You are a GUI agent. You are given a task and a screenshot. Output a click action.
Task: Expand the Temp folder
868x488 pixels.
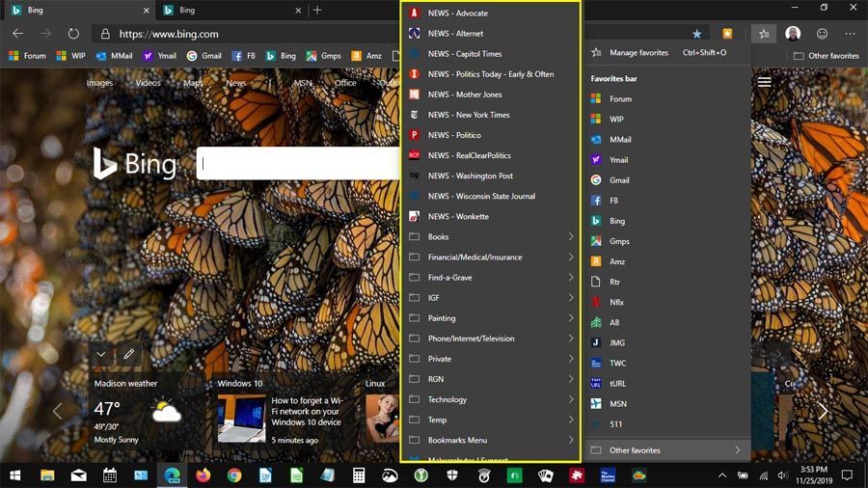point(491,420)
